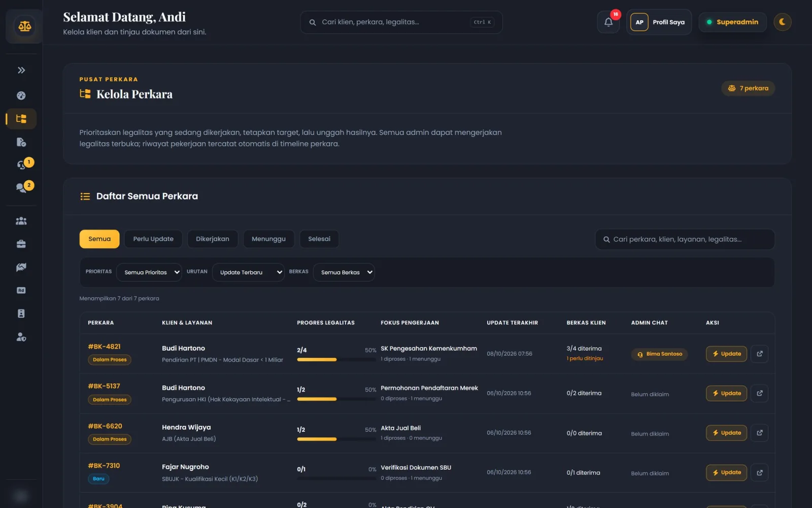The image size is (812, 508).
Task: Focus the global search field for klien, perkara
Action: tap(401, 22)
